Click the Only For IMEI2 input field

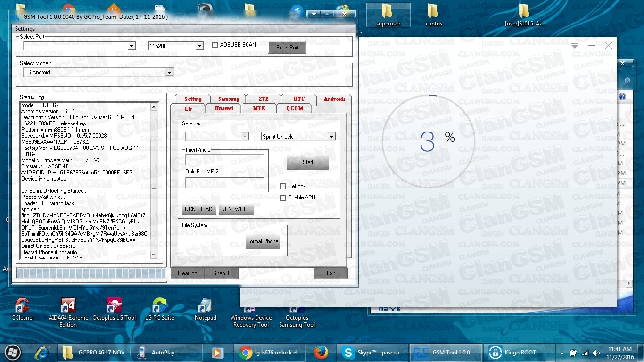pos(224,182)
